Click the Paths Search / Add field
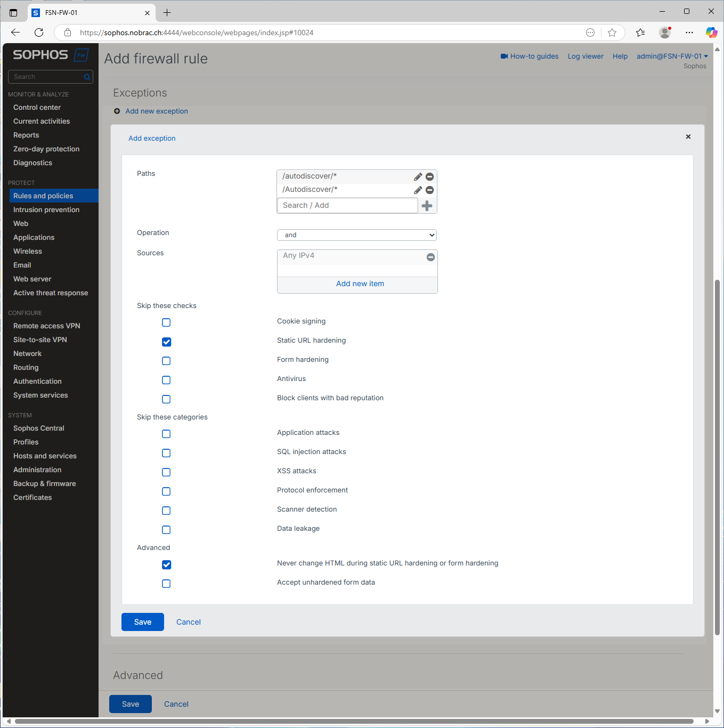Image resolution: width=724 pixels, height=728 pixels. (x=347, y=206)
